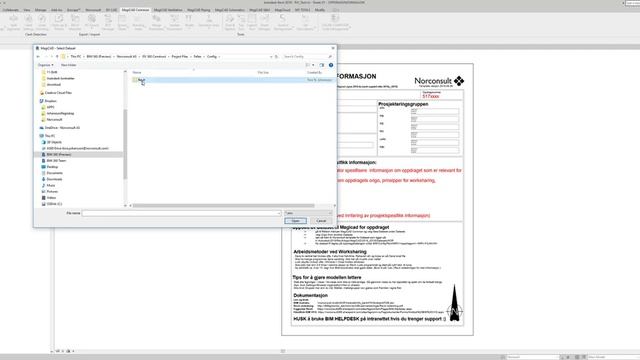Switch to the MagiCAD Schematics ribbon tab
Viewport: 640px width, 360px height.
(x=230, y=10)
